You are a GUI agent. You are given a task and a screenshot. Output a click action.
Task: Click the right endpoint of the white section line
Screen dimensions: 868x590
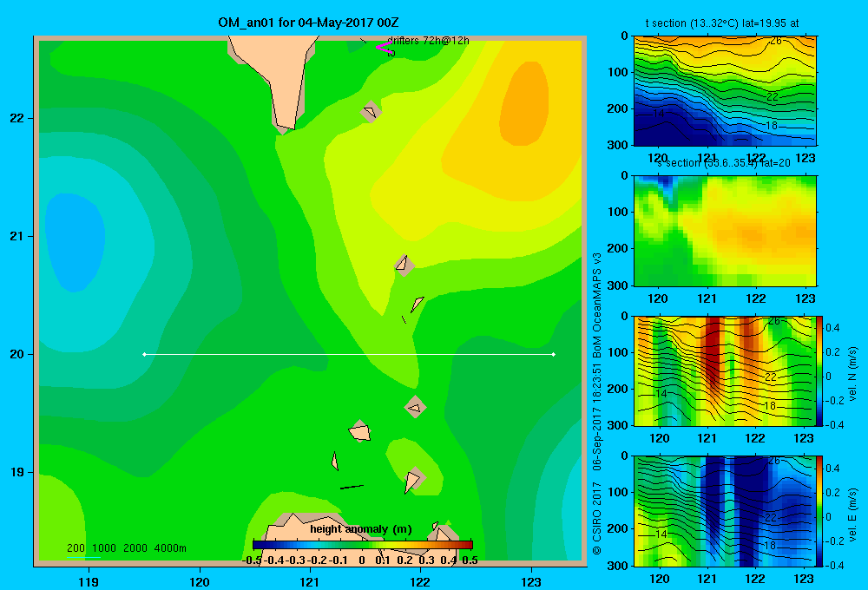click(x=554, y=354)
